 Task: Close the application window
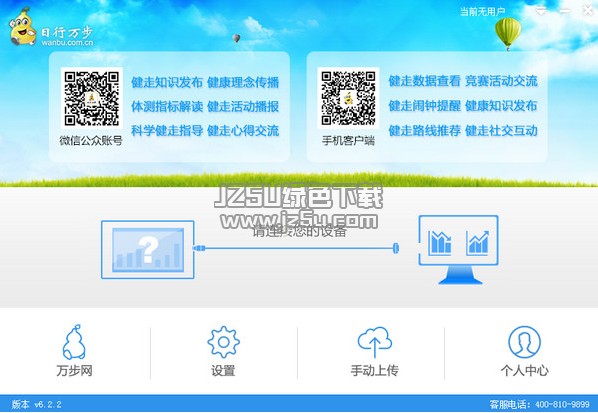588,11
